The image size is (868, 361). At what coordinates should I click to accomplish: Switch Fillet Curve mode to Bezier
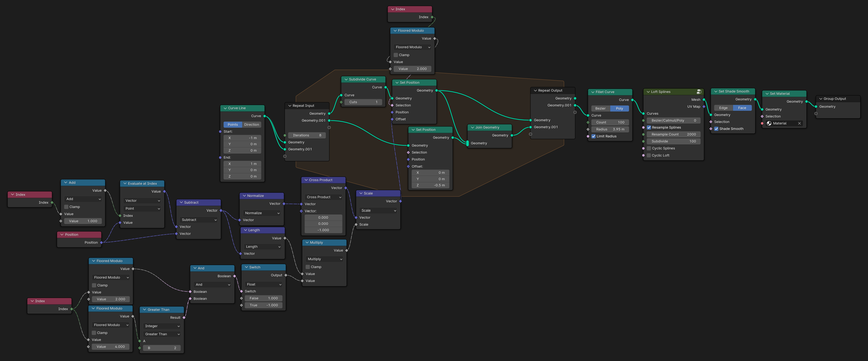600,109
